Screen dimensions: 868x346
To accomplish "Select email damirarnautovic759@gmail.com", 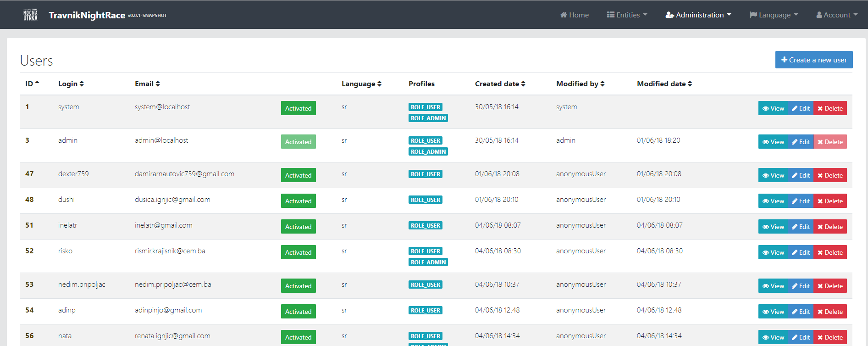I will pos(184,174).
